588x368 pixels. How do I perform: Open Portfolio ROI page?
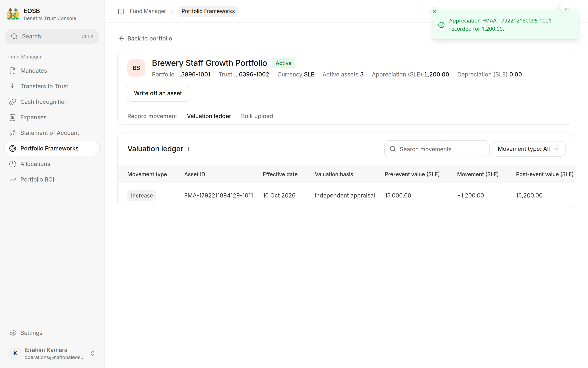pyautogui.click(x=52, y=180)
